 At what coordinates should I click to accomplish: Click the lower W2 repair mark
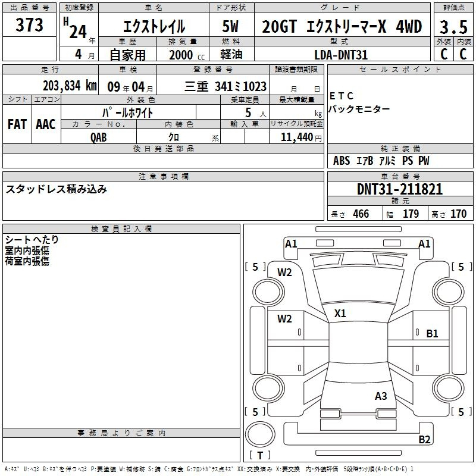[x=285, y=319]
